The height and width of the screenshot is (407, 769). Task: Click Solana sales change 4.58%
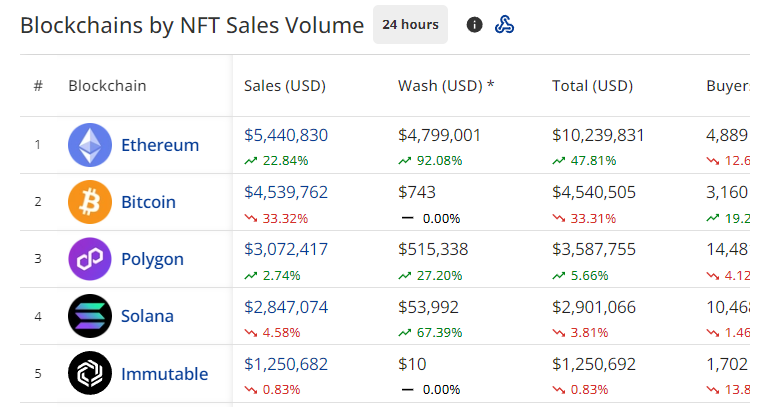[x=273, y=332]
